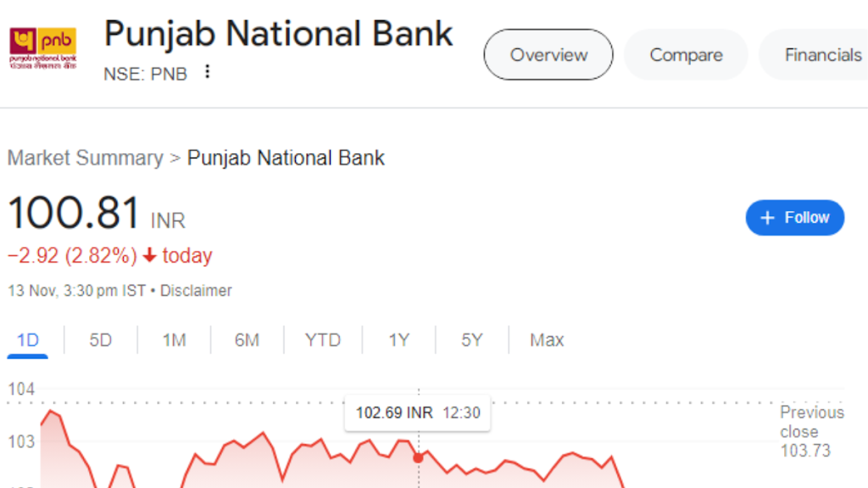
Task: Select the YTD chart range
Action: tap(323, 340)
